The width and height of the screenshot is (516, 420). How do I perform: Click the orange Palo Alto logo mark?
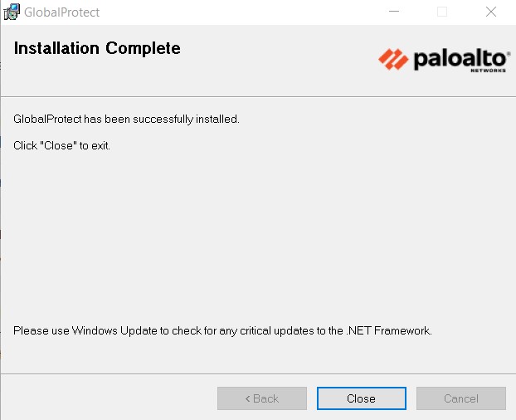[393, 58]
